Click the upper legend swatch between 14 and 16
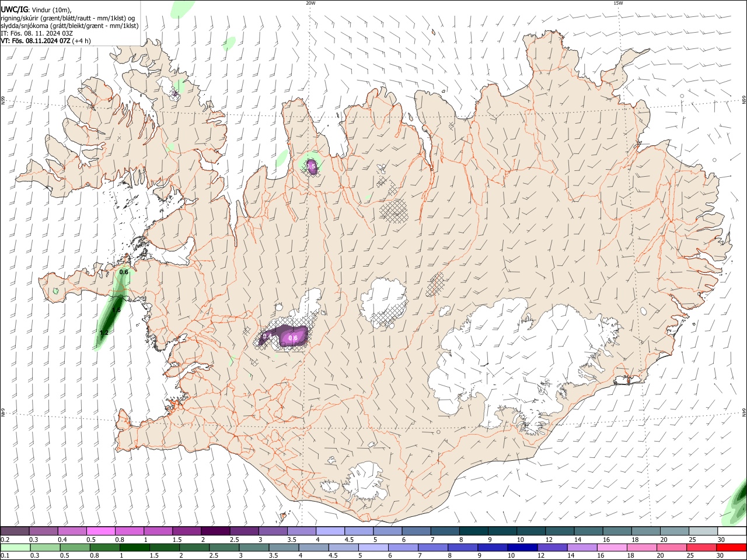The height and width of the screenshot is (560, 747). click(588, 531)
